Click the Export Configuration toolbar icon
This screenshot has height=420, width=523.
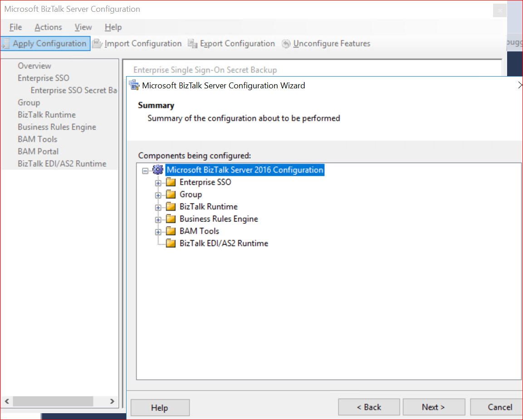pos(193,43)
